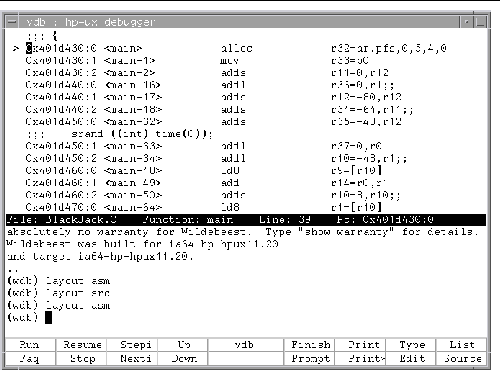Click the List button
The height and width of the screenshot is (382, 500).
[461, 345]
